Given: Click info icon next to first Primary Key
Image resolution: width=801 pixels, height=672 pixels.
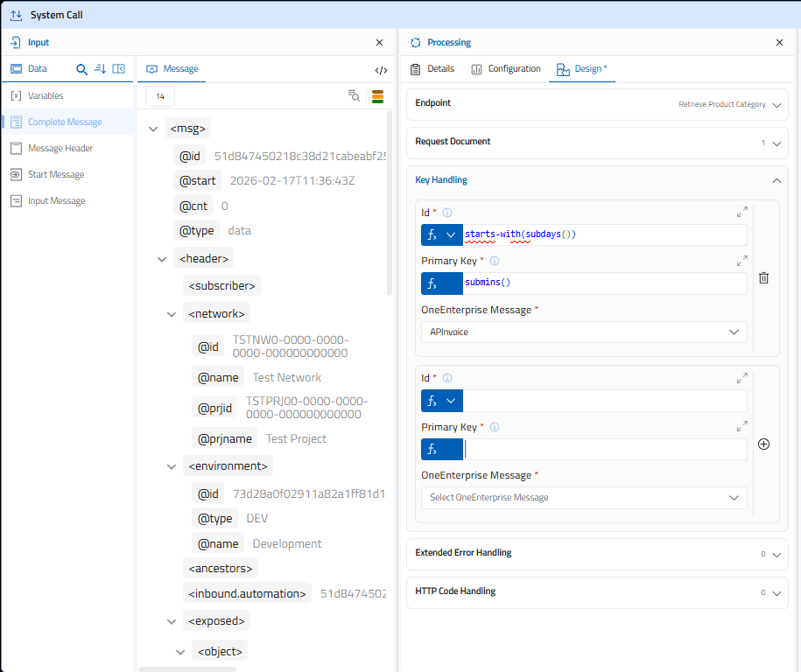Looking at the screenshot, I should pyautogui.click(x=495, y=261).
